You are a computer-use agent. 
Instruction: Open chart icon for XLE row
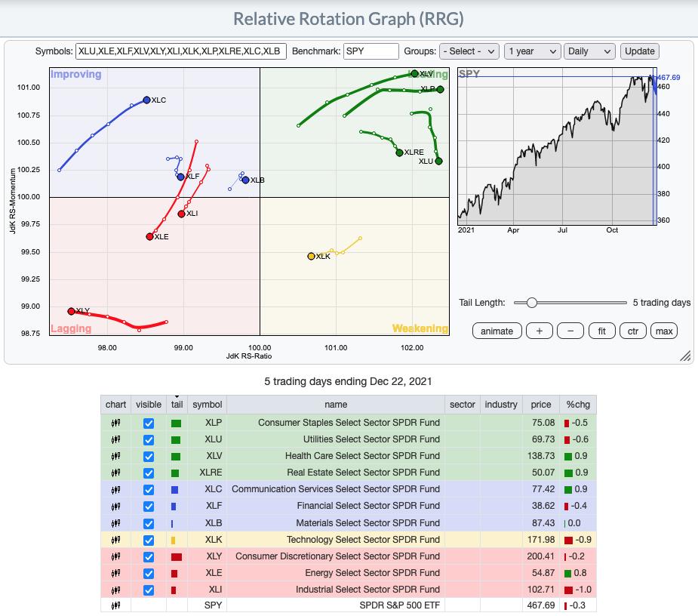tap(115, 573)
